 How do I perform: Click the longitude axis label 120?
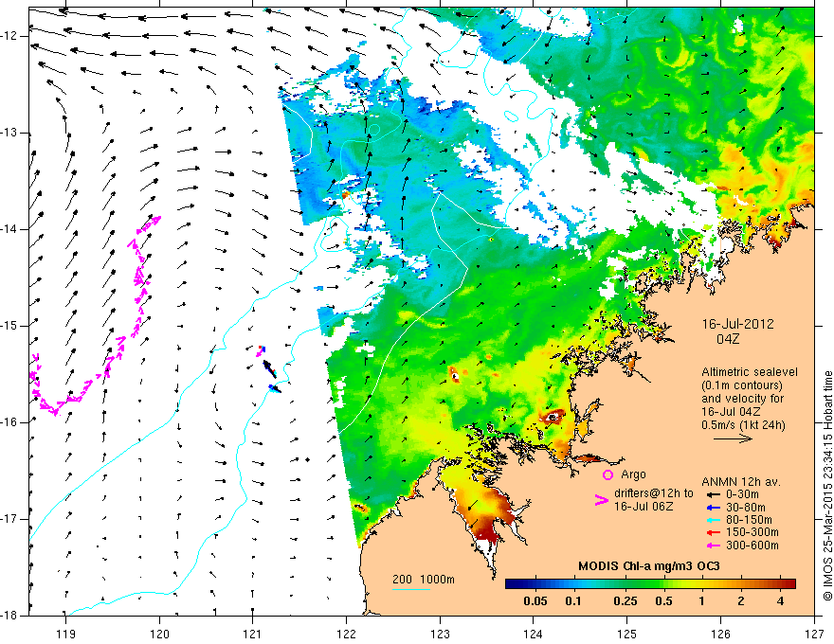(x=159, y=634)
